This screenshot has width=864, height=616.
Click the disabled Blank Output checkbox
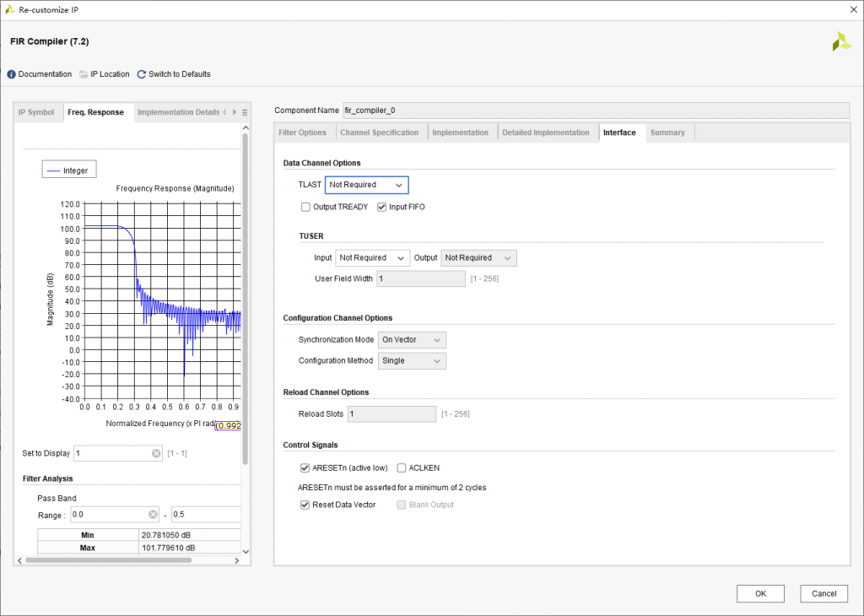click(x=401, y=505)
